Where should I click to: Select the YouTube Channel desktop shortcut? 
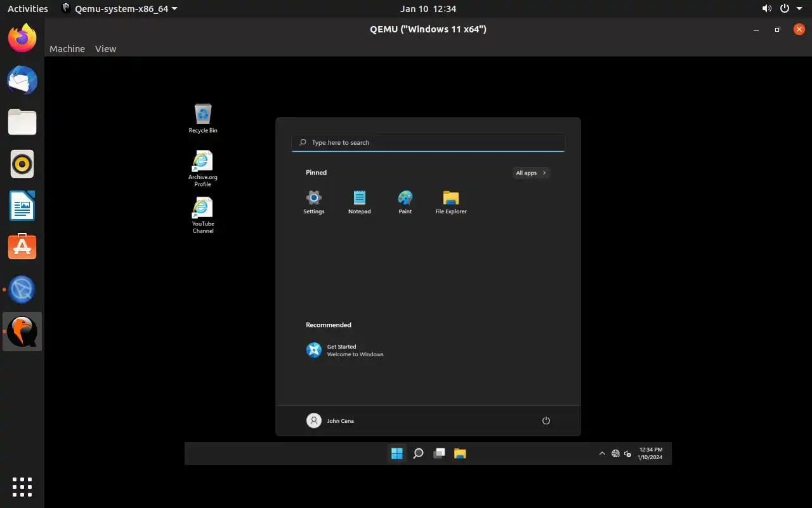point(203,216)
